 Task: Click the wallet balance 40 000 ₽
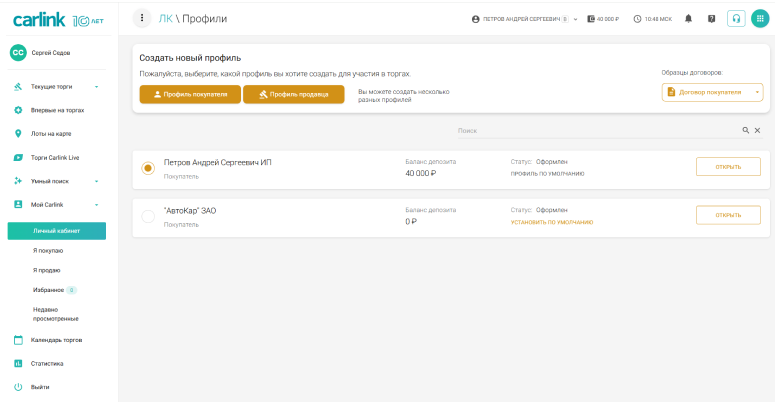click(604, 19)
